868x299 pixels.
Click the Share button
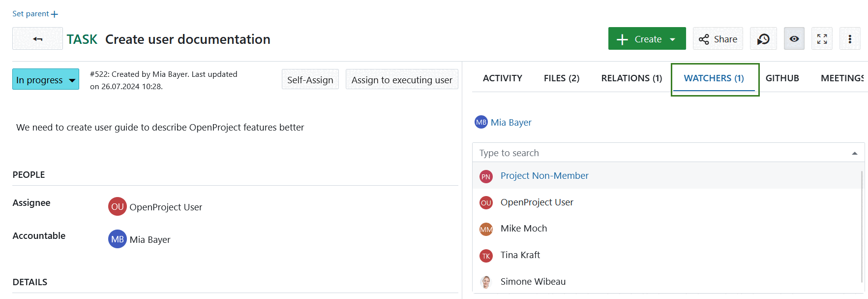[x=718, y=39]
